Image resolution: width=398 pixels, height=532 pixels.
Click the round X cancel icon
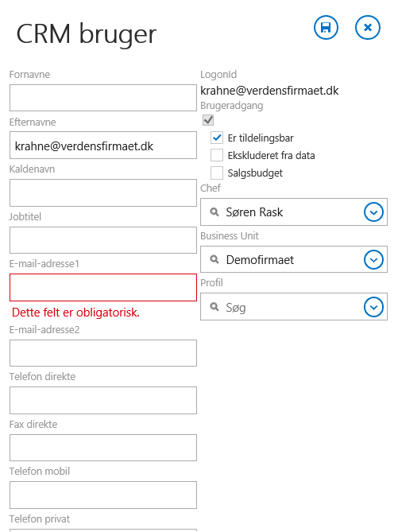[368, 28]
